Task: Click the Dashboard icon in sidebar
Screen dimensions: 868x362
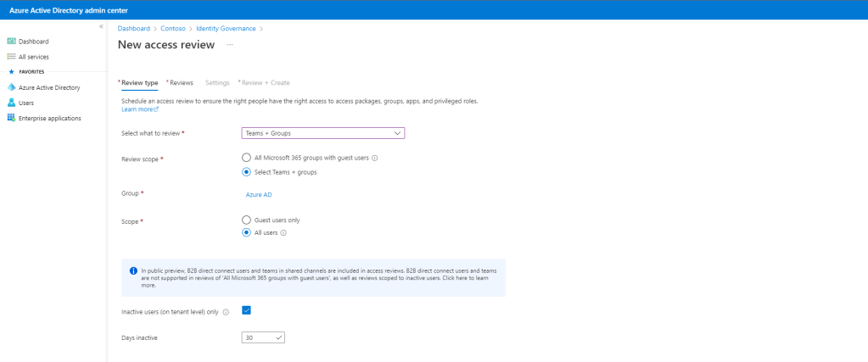Action: tap(12, 42)
